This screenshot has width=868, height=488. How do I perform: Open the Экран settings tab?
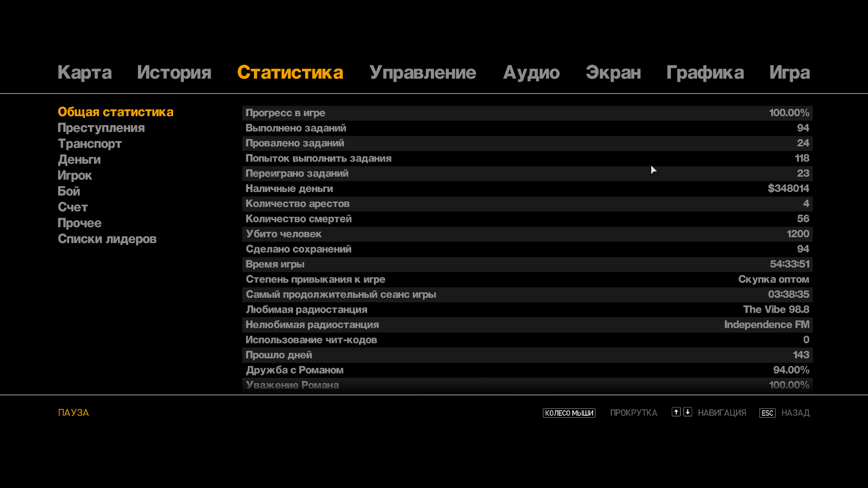point(613,73)
